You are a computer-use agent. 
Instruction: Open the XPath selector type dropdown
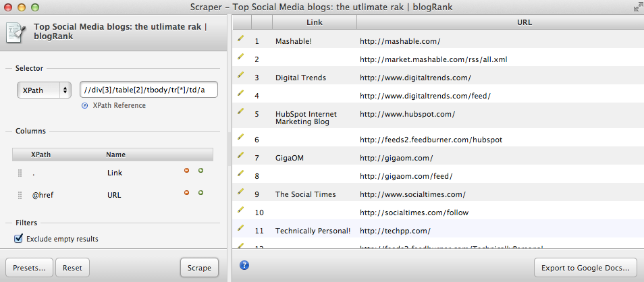click(x=44, y=90)
